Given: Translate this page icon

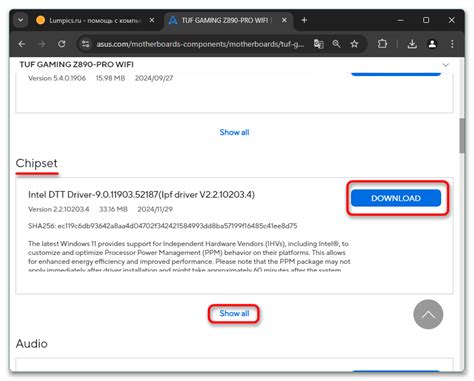Looking at the screenshot, I should [318, 44].
